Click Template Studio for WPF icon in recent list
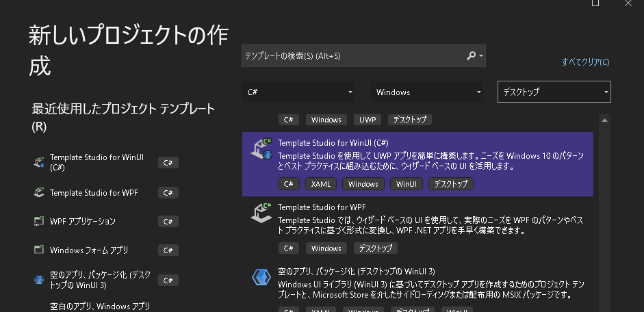Viewport: 644px width, 312px height. click(38, 192)
